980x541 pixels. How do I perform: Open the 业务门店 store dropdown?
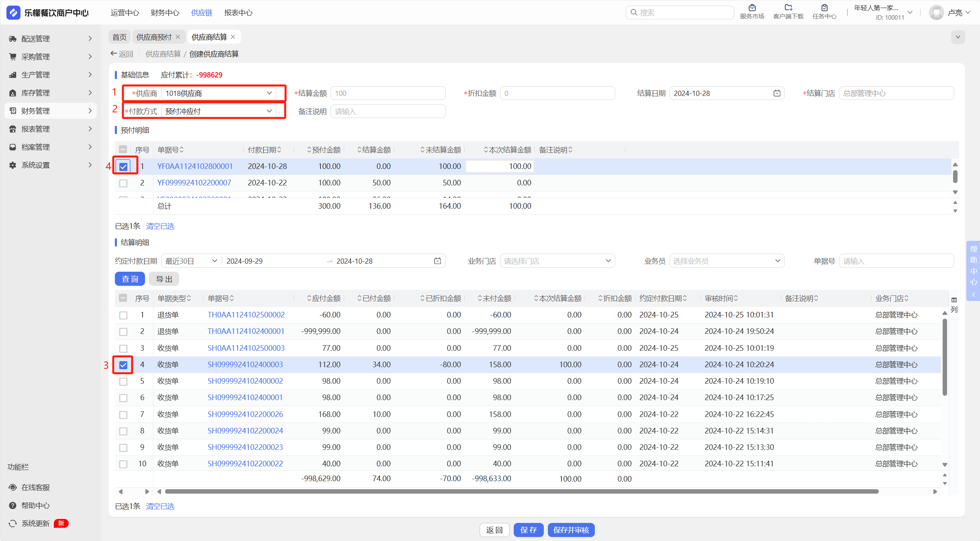pyautogui.click(x=557, y=261)
